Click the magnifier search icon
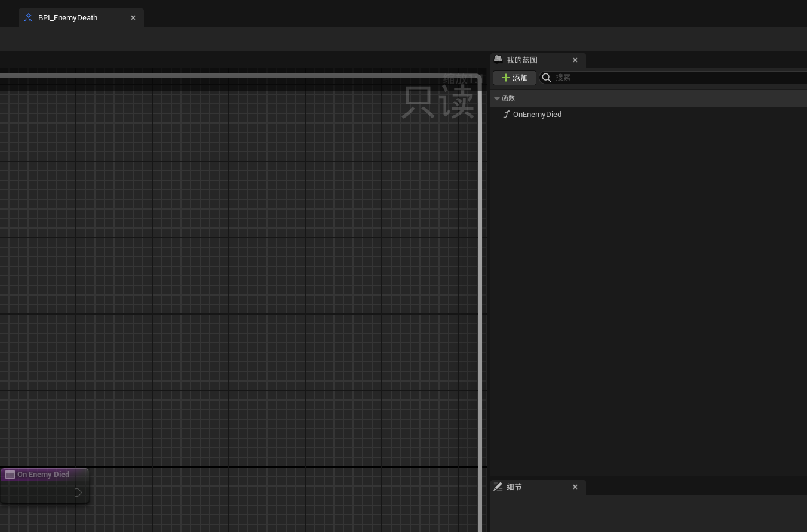Screen dimensions: 807x532 coord(547,78)
